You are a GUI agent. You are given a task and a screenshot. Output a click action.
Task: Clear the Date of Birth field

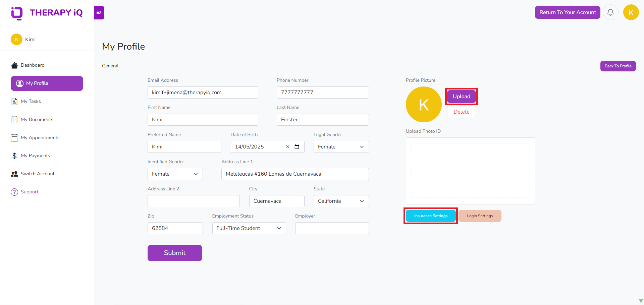[x=287, y=146]
